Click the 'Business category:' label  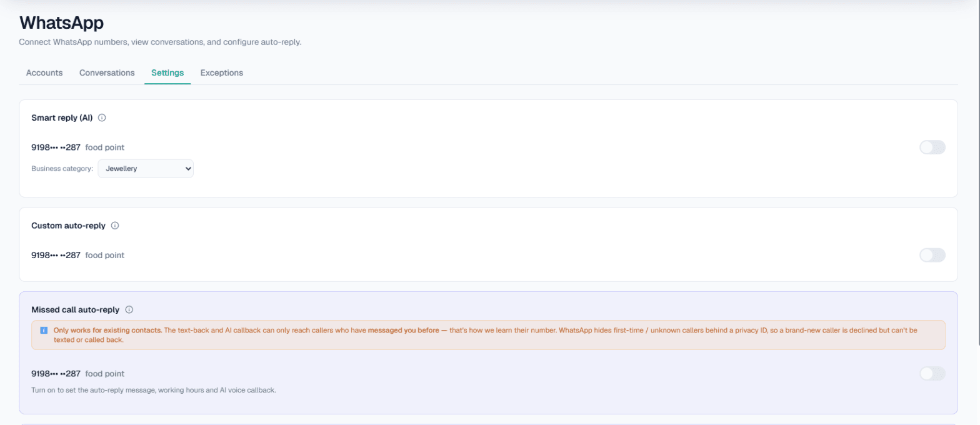point(62,169)
